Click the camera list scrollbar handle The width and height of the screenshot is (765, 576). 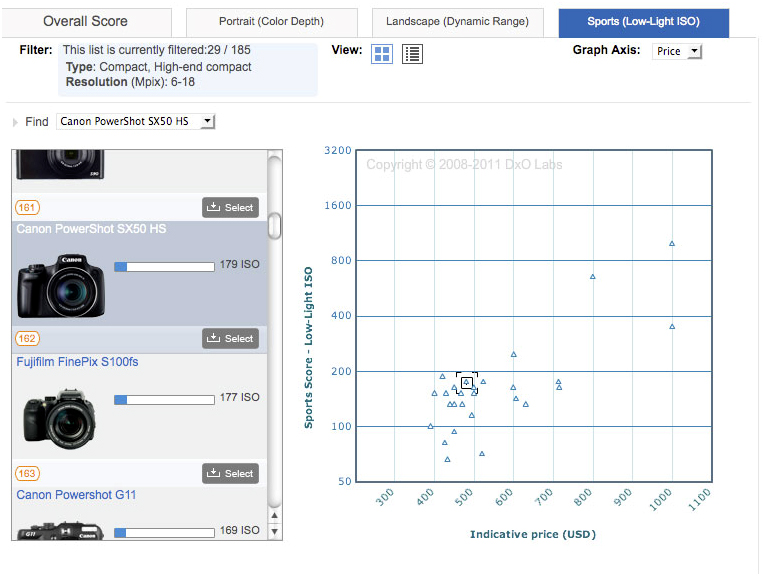click(275, 226)
